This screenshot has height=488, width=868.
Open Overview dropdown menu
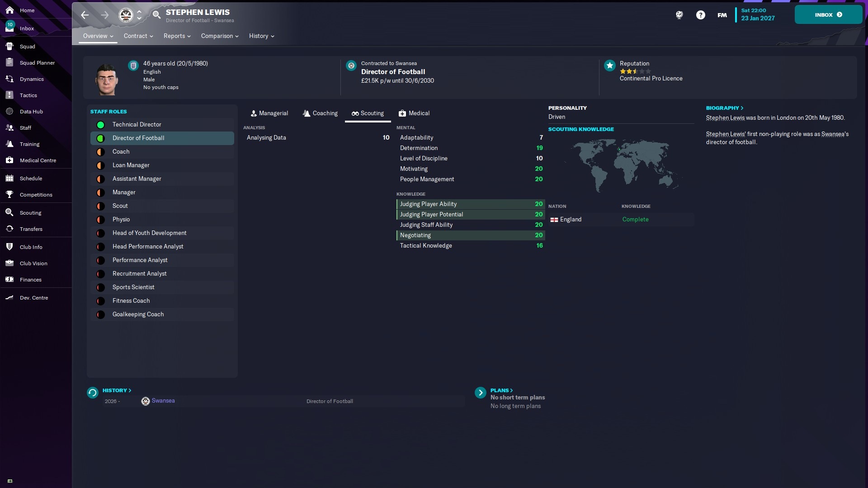pyautogui.click(x=98, y=36)
